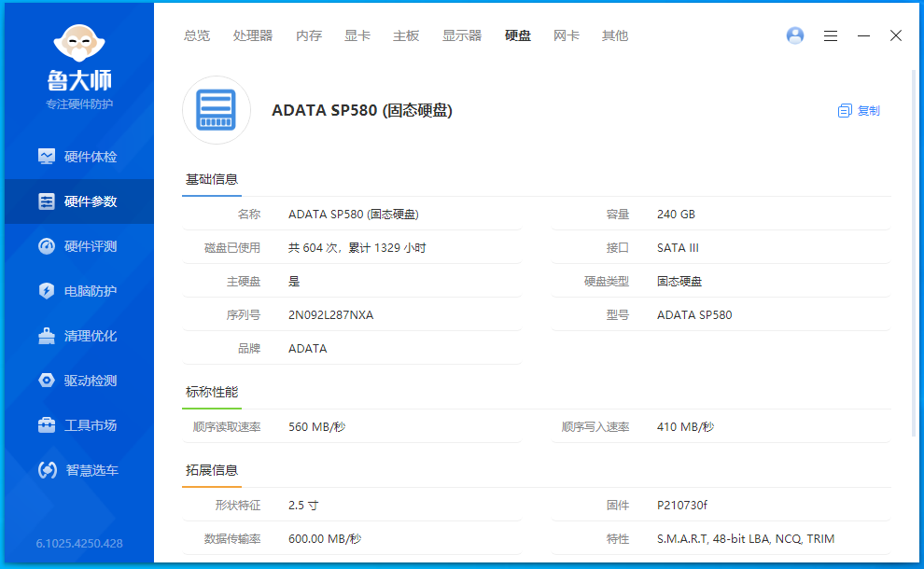Go to 电脑防护 section
The width and height of the screenshot is (924, 569).
[x=79, y=291]
